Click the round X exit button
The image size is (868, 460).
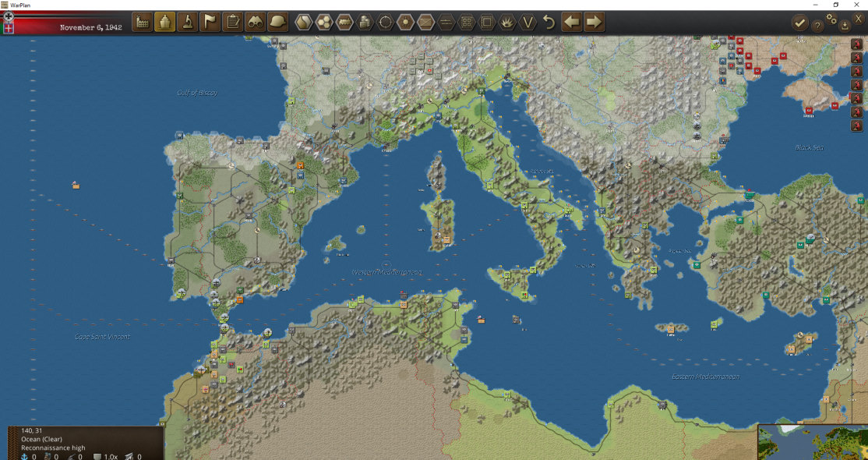pyautogui.click(x=859, y=19)
